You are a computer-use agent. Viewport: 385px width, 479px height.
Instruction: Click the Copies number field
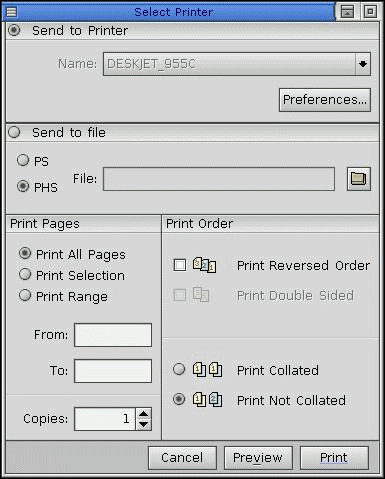pos(105,419)
